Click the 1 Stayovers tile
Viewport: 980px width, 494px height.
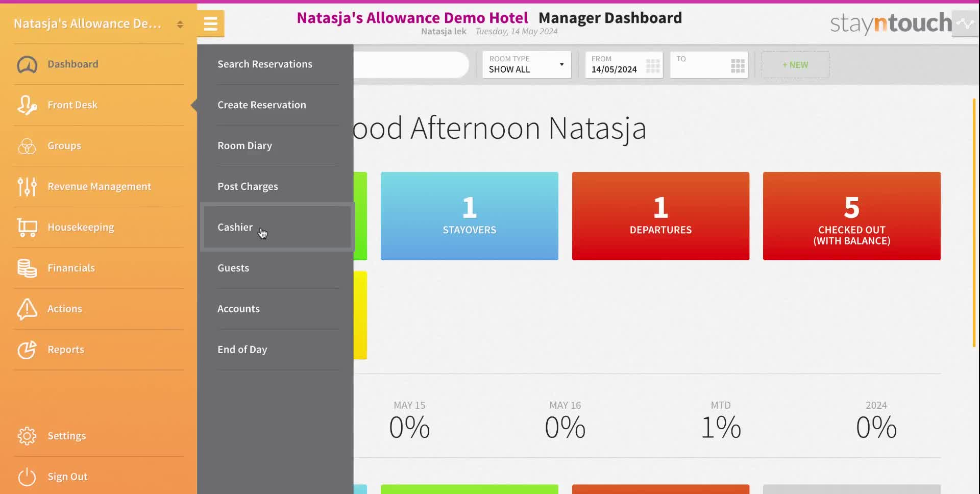tap(470, 216)
